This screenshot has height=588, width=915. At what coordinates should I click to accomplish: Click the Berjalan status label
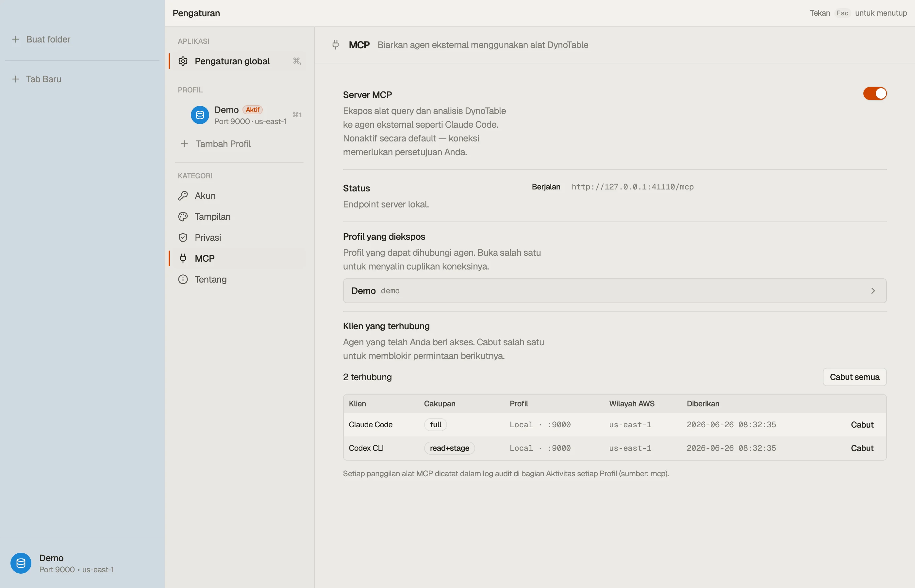[x=546, y=187]
